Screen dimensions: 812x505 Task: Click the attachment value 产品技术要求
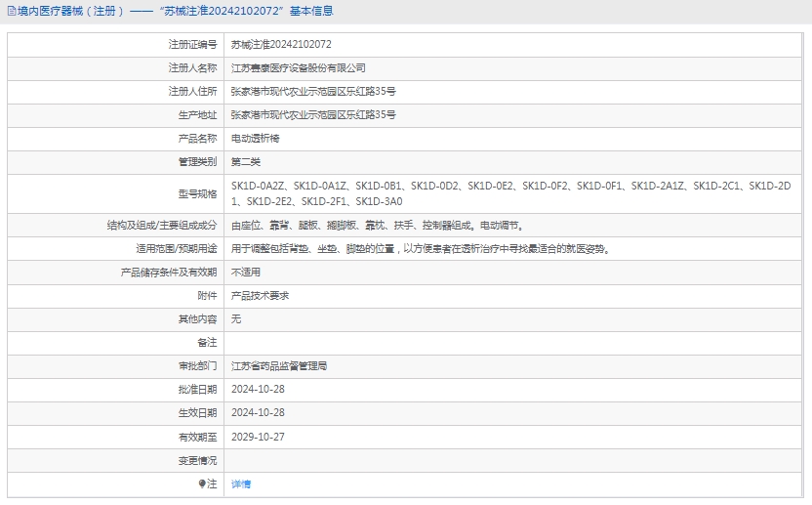click(x=260, y=295)
